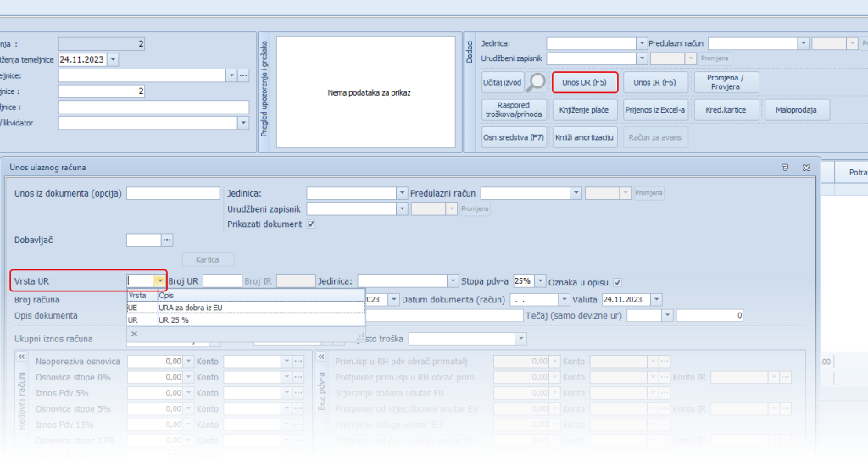Viewport: 868px width, 460px height.
Task: Click the magnifier icon beside Učitaj izvod
Action: click(x=537, y=82)
